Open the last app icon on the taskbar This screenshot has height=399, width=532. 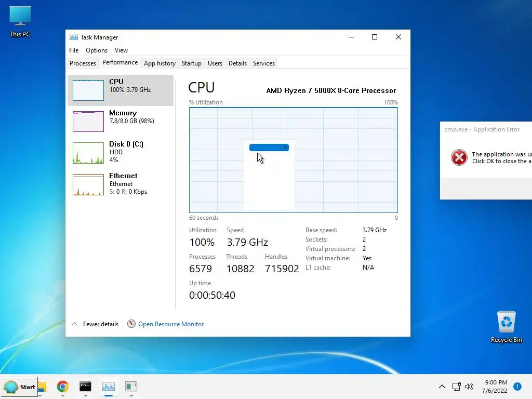point(131,387)
